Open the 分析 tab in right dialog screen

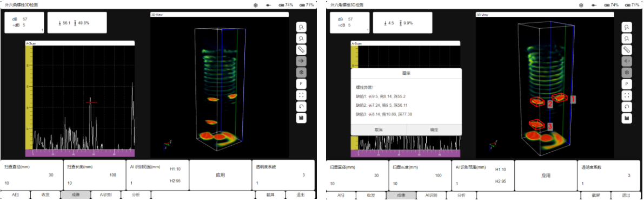(461, 195)
